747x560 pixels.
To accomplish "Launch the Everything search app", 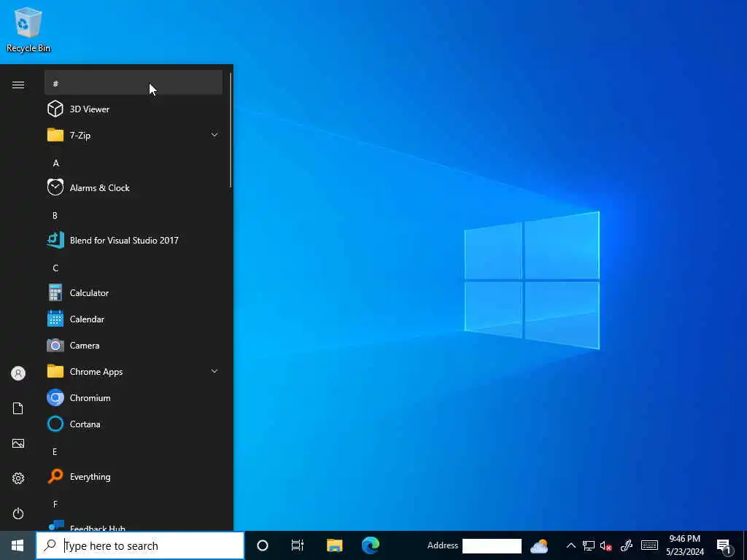I will click(x=133, y=476).
